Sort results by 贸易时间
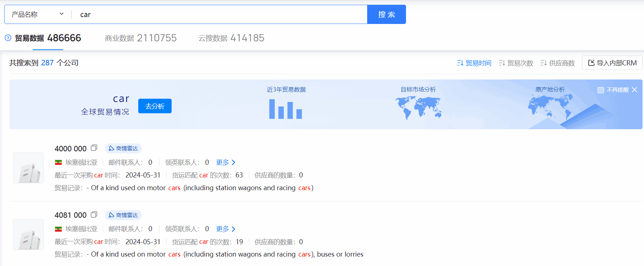The width and height of the screenshot is (644, 266). (x=474, y=63)
